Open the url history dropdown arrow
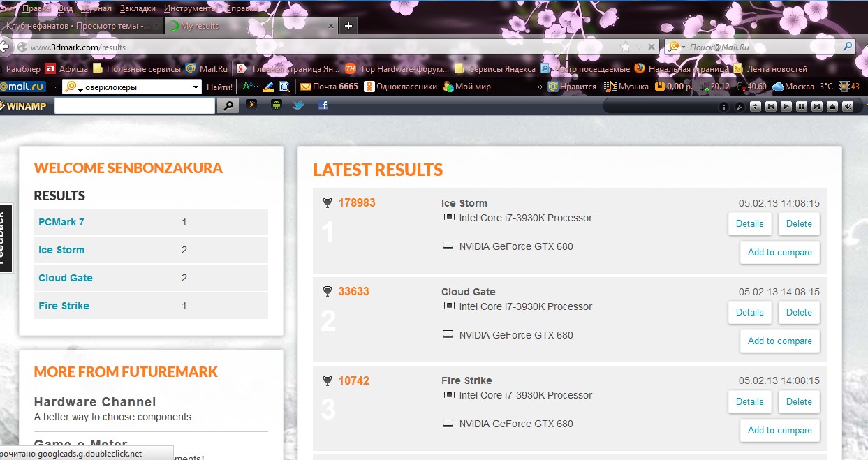Screen dimensions: 868x460 639,47
